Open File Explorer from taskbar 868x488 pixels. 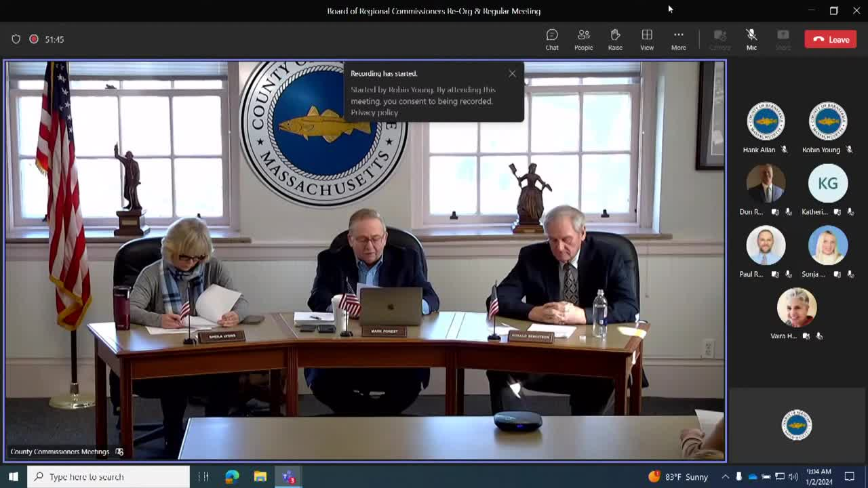[x=260, y=476]
